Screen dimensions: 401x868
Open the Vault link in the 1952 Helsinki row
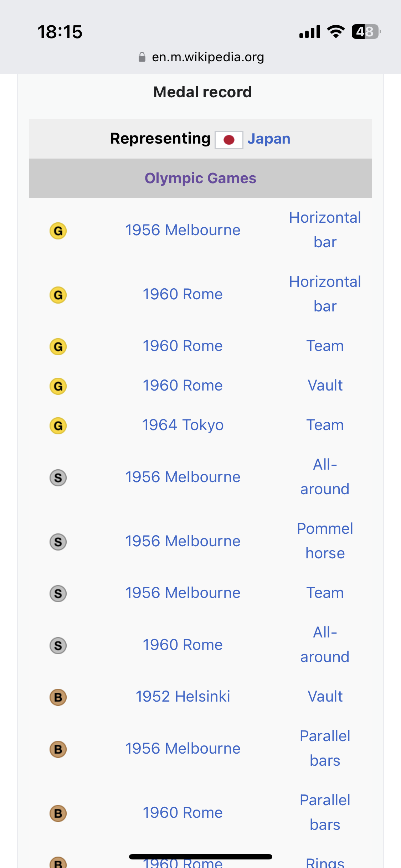(325, 697)
